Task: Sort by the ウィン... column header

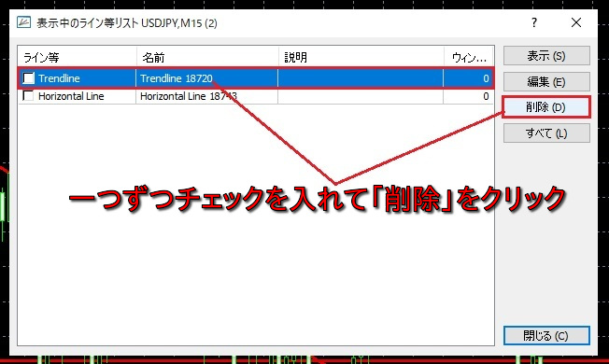Action: tap(468, 58)
